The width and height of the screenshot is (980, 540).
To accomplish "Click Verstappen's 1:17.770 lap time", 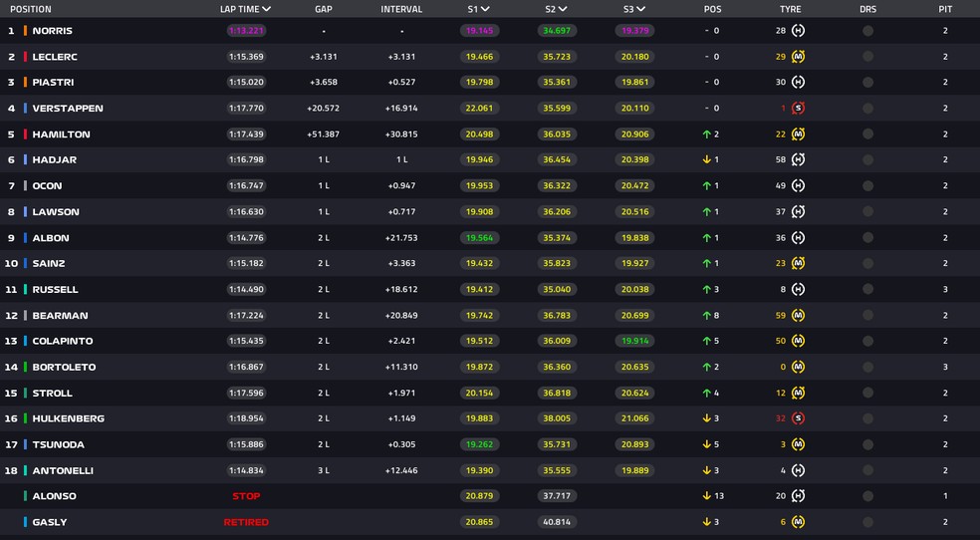I will (246, 109).
